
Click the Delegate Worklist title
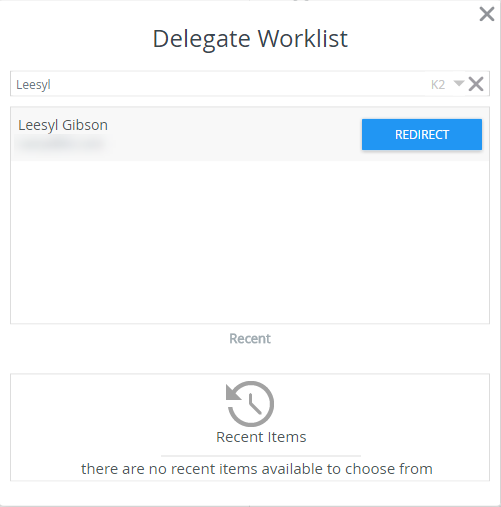[250, 39]
